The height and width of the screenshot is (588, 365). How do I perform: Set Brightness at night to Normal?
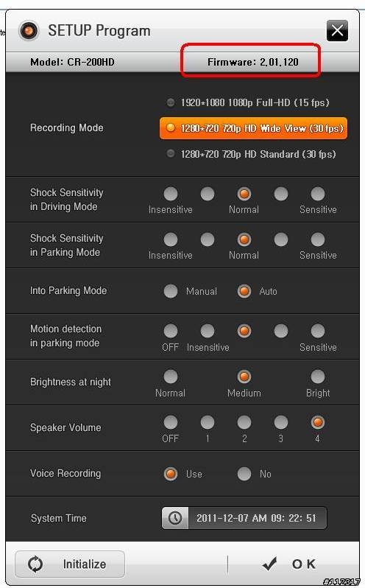point(171,377)
